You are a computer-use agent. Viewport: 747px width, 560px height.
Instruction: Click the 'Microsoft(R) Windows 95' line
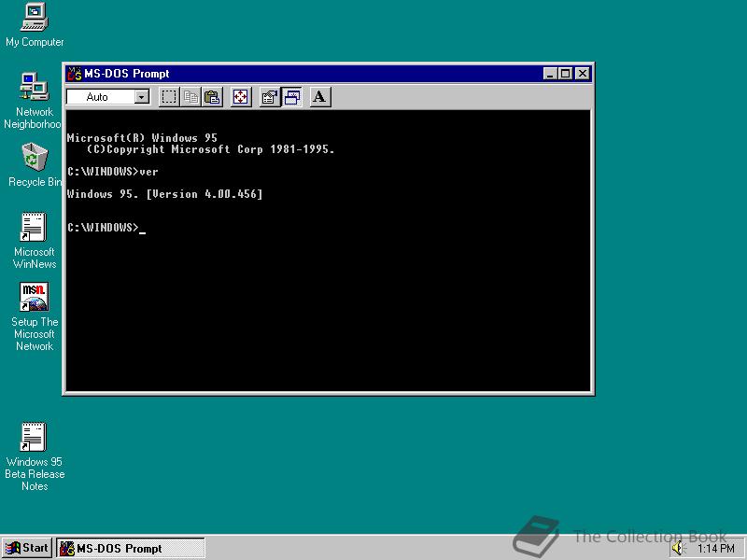point(142,138)
